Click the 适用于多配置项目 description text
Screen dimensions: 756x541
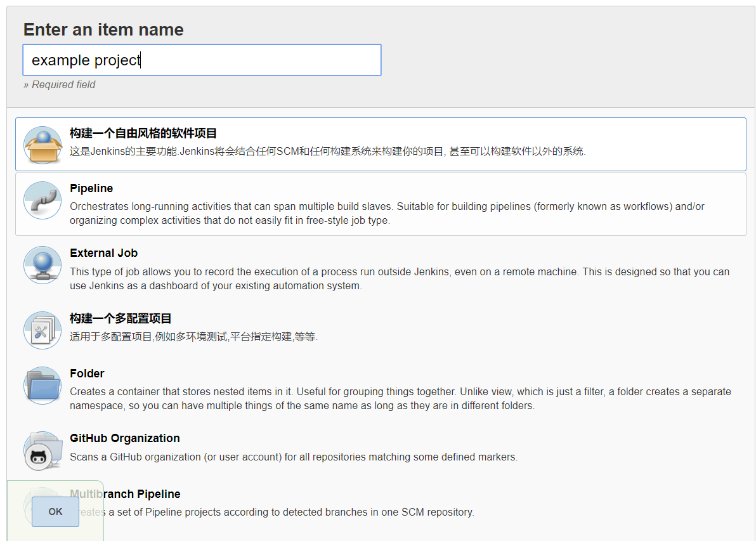194,337
